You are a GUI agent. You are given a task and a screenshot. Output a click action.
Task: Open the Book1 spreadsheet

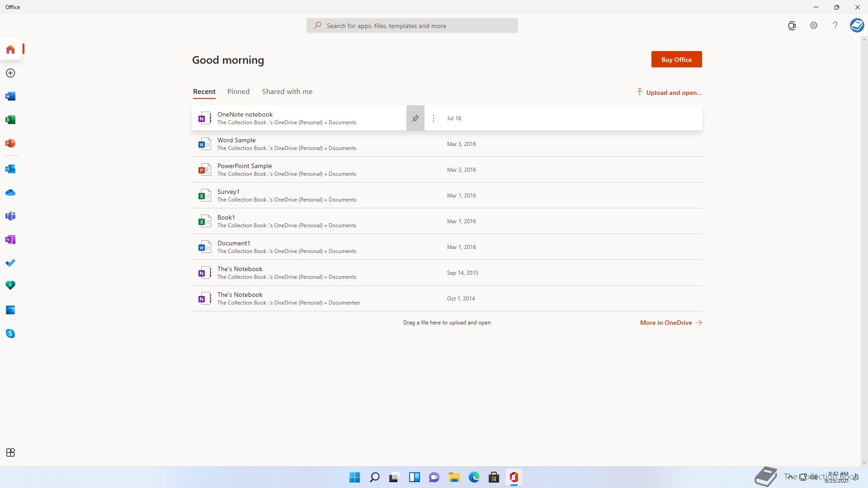[x=447, y=221]
